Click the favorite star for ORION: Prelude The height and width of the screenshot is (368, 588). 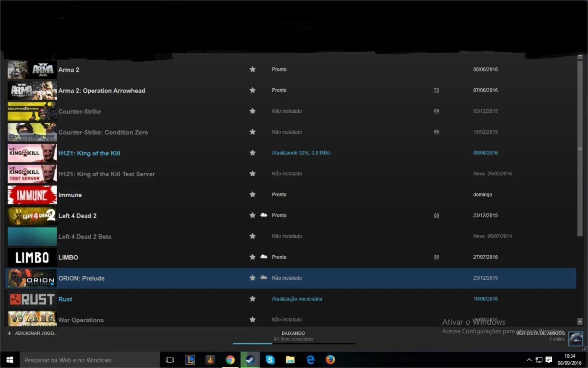tap(252, 278)
